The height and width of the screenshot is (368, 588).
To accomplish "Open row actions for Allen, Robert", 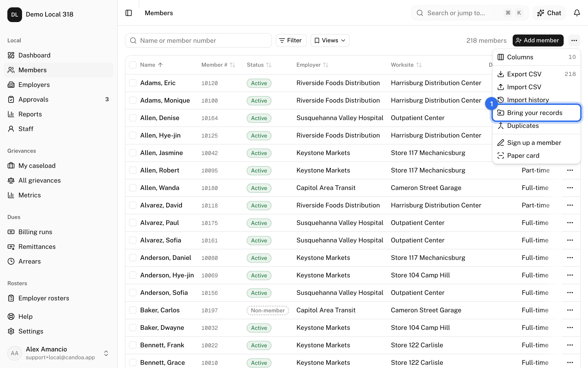I will click(x=570, y=170).
